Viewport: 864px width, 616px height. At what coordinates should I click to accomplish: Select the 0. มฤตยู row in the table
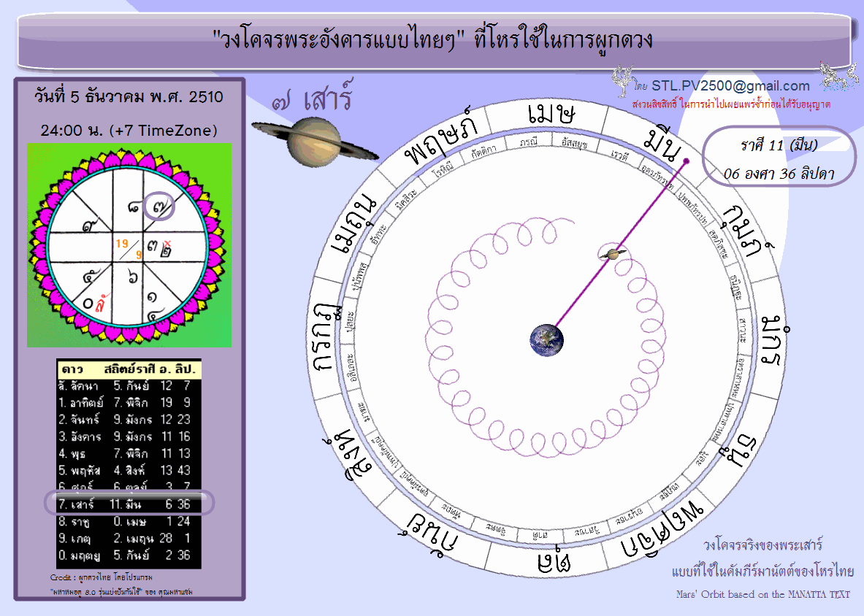129,555
